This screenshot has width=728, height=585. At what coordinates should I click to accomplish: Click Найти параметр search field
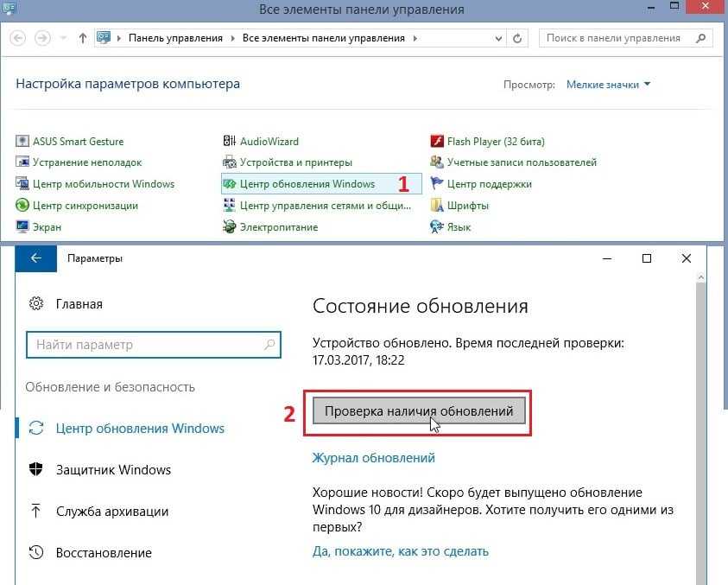[x=154, y=345]
